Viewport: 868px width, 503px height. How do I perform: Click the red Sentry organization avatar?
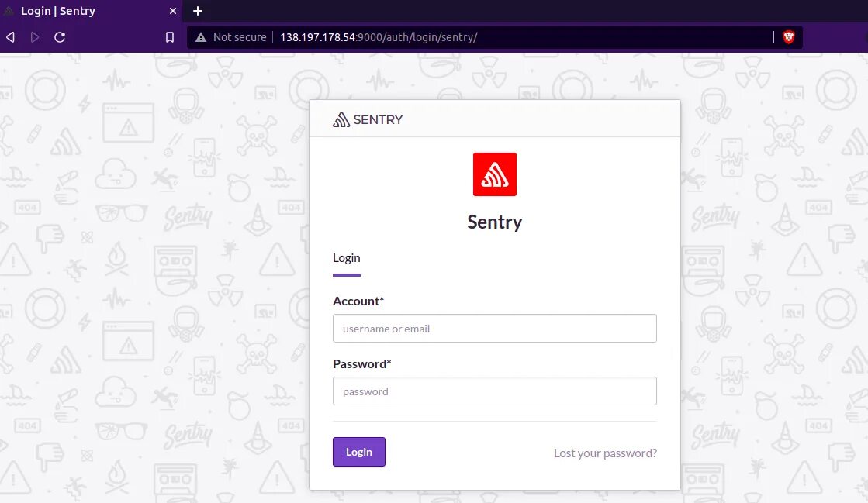click(494, 174)
